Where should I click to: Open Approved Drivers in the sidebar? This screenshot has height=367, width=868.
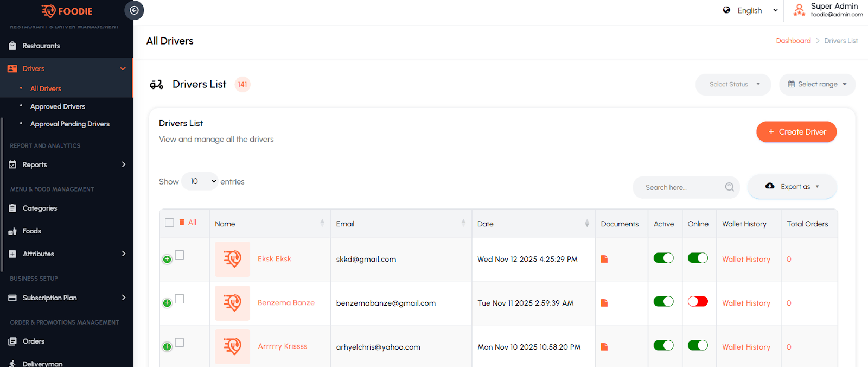point(58,106)
